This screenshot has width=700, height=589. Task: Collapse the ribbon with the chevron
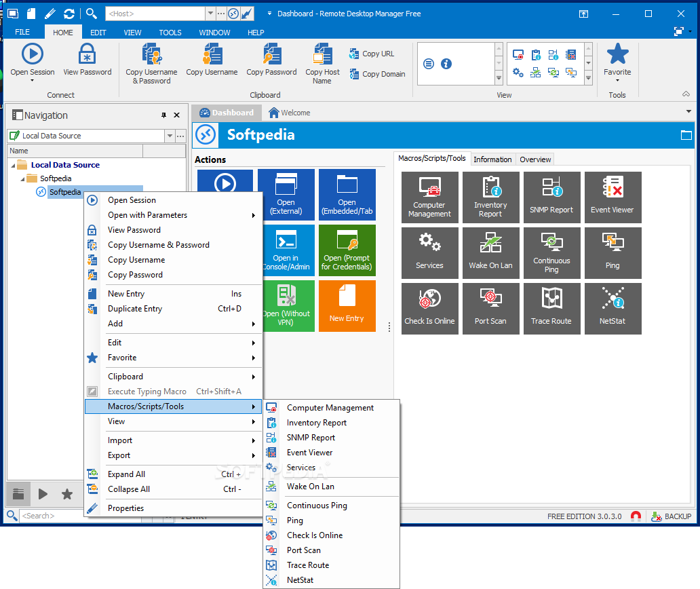(686, 94)
